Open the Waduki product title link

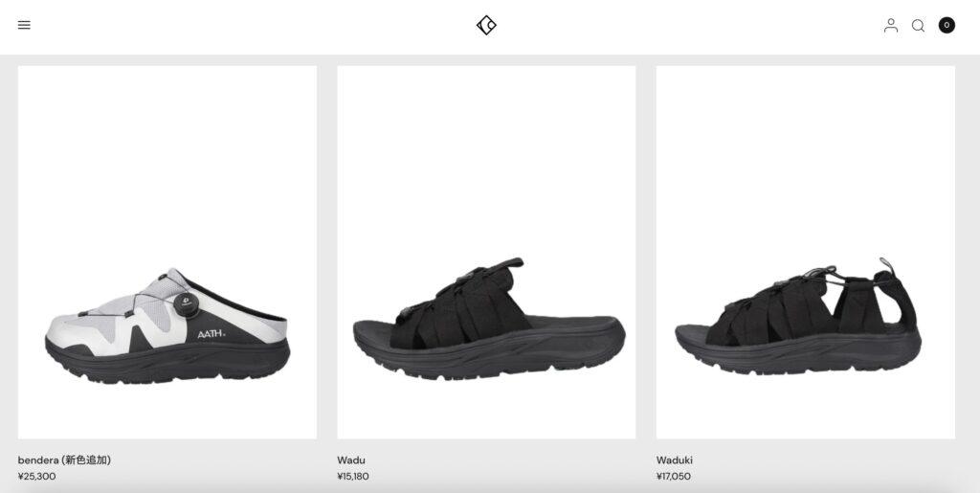[675, 460]
